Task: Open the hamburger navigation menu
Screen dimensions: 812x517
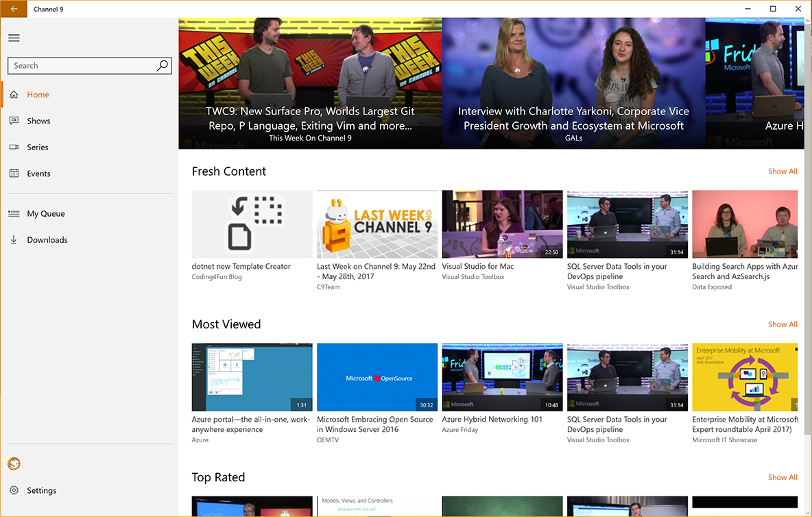Action: coord(14,38)
